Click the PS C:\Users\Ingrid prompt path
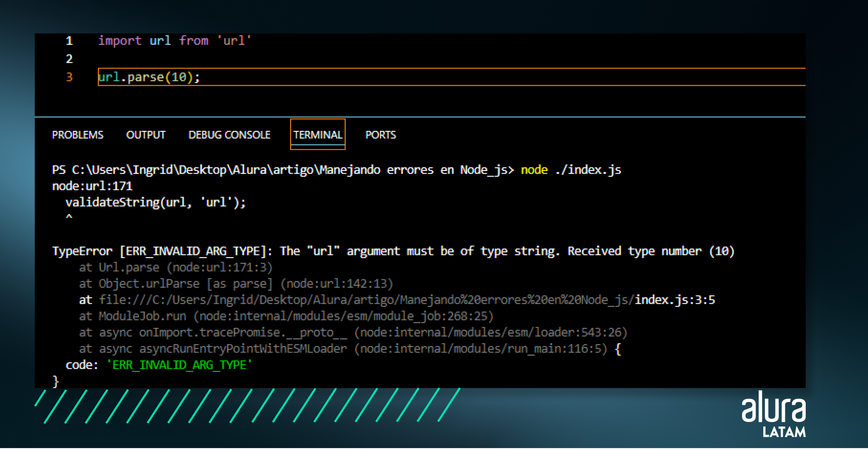The height and width of the screenshot is (449, 868). tap(283, 170)
